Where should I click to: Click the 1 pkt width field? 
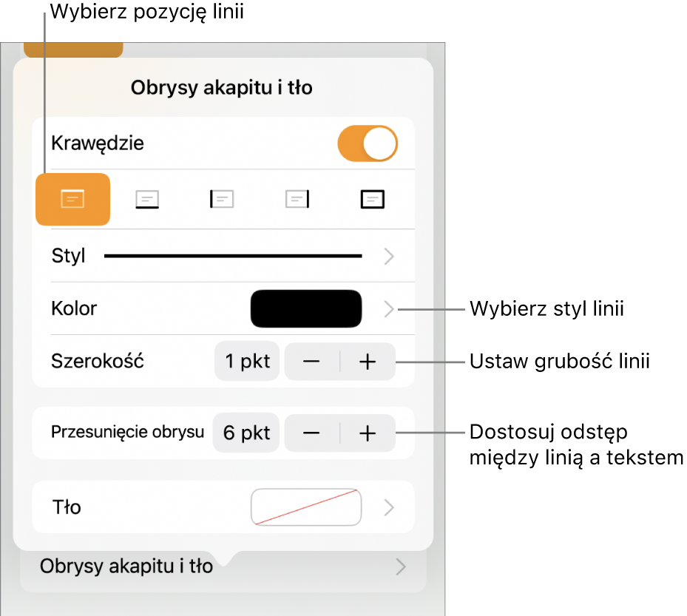point(247,362)
